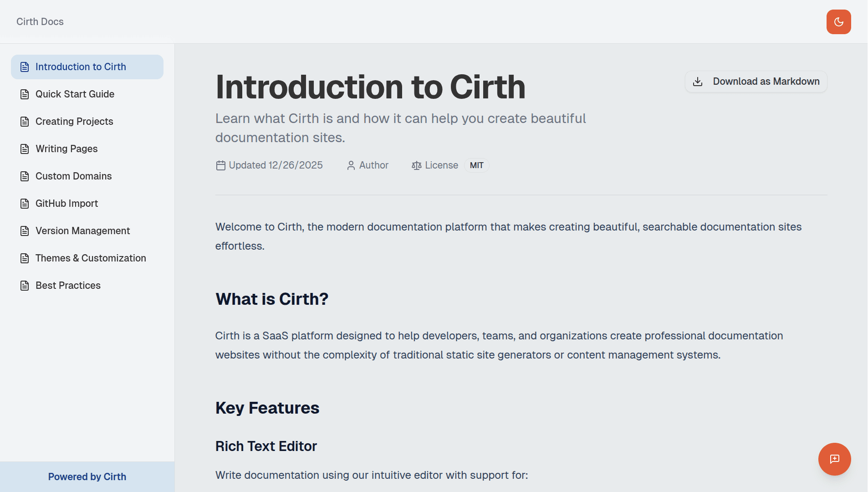Image resolution: width=868 pixels, height=492 pixels.
Task: Toggle dark mode with the moon icon
Action: point(838,21)
